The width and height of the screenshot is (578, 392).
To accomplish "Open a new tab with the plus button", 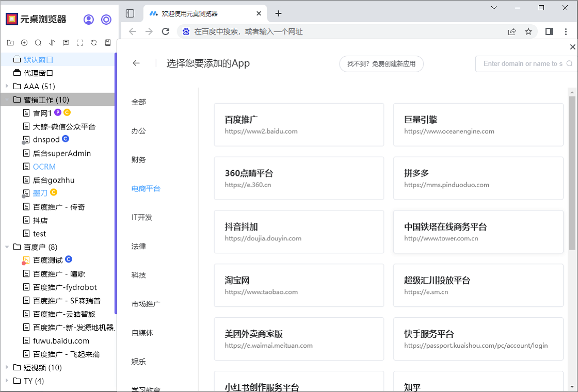I will [x=278, y=13].
